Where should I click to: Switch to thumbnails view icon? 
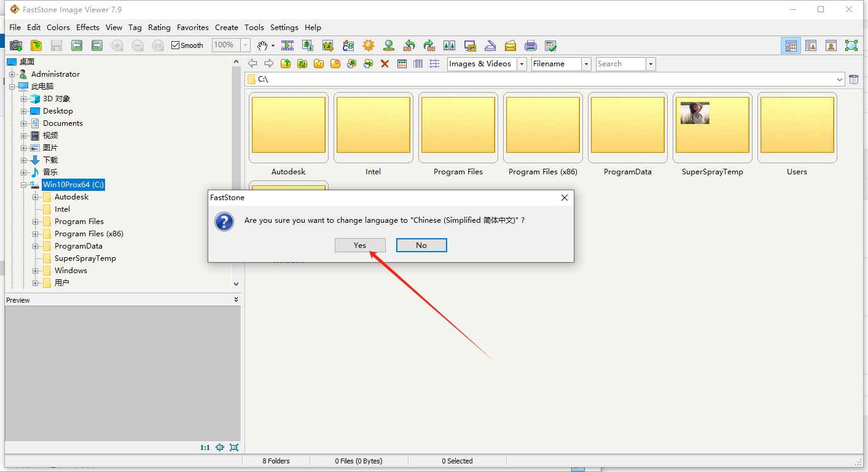click(402, 63)
